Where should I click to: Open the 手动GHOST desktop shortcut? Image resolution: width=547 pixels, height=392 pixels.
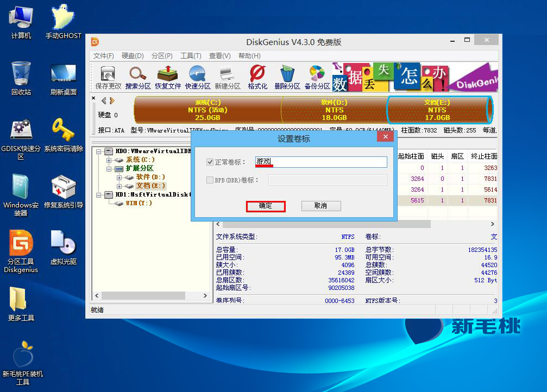[x=63, y=22]
